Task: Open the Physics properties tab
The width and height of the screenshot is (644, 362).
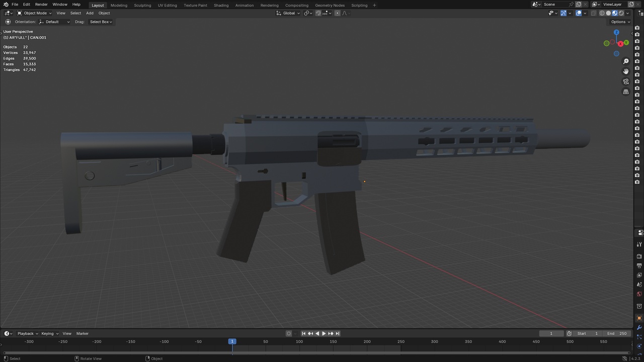Action: coord(639,346)
